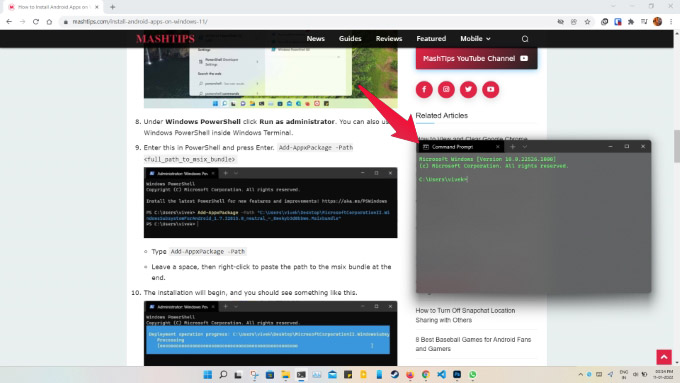Click the third-party cookies blocked eye icon
Viewport: 680px width, 383px height.
point(560,22)
